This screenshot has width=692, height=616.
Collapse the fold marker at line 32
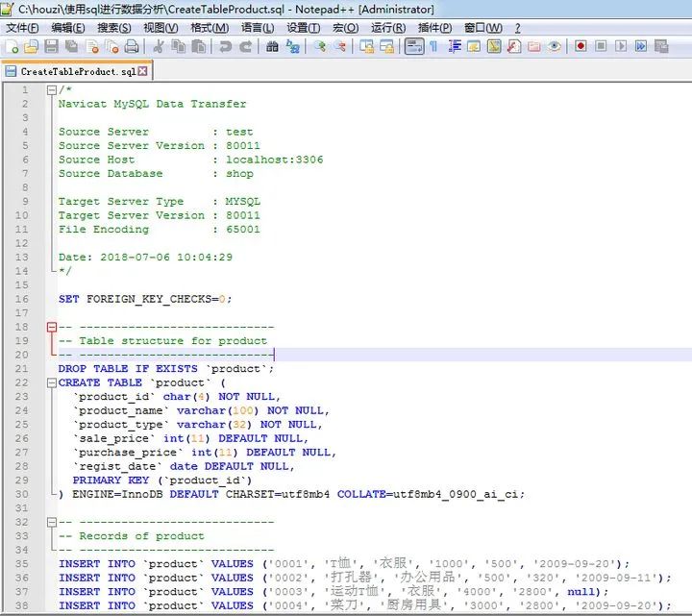pos(52,522)
